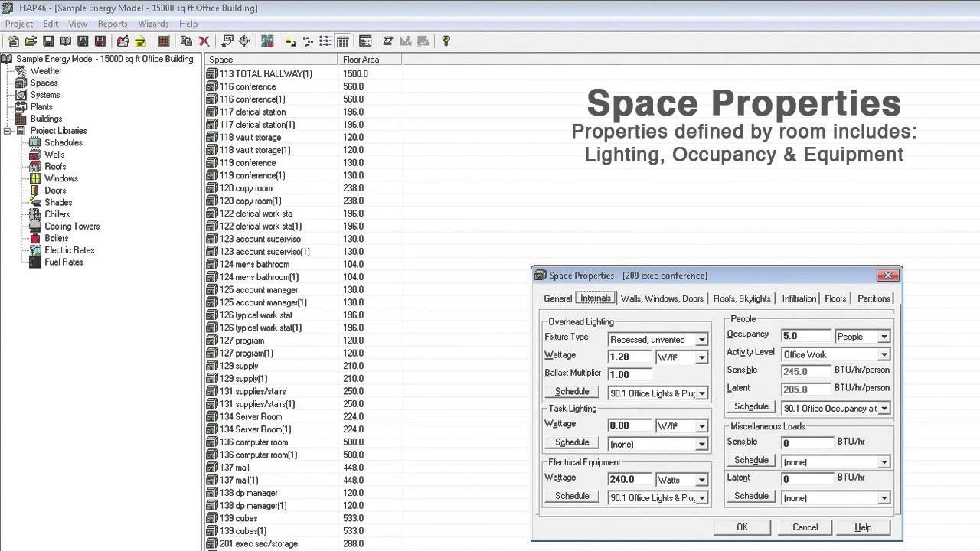Click the open book toolbar icon
980x551 pixels.
(65, 41)
